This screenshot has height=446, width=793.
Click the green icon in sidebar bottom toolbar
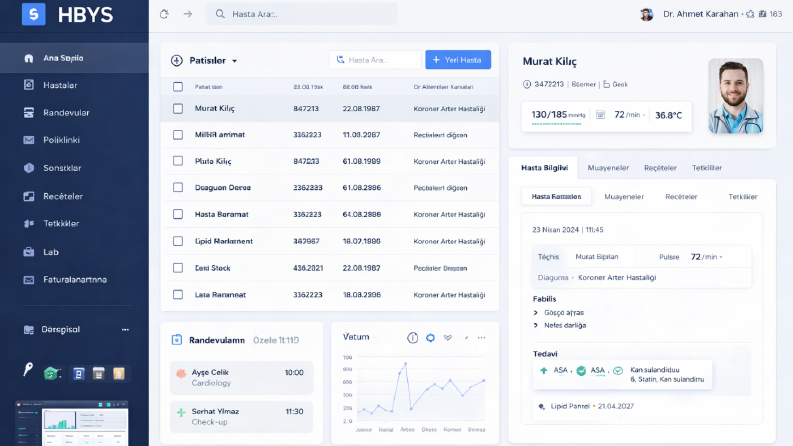(51, 374)
